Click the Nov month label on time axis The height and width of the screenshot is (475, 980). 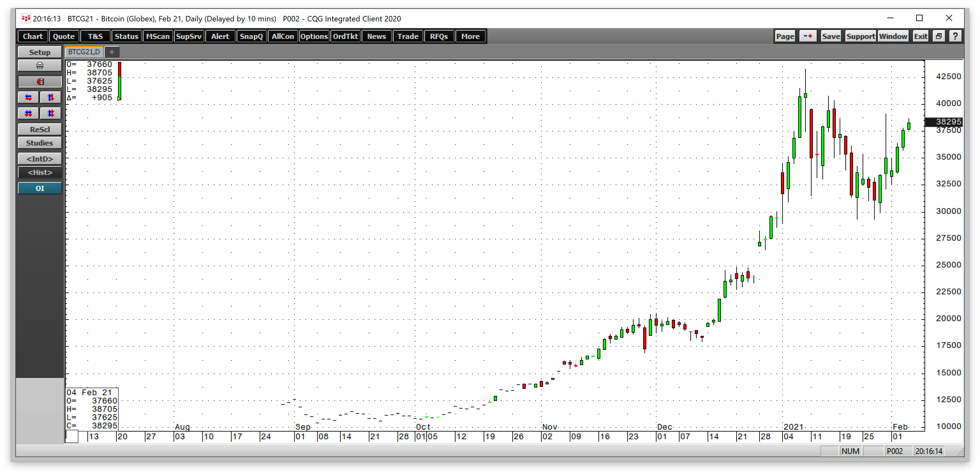coord(550,427)
